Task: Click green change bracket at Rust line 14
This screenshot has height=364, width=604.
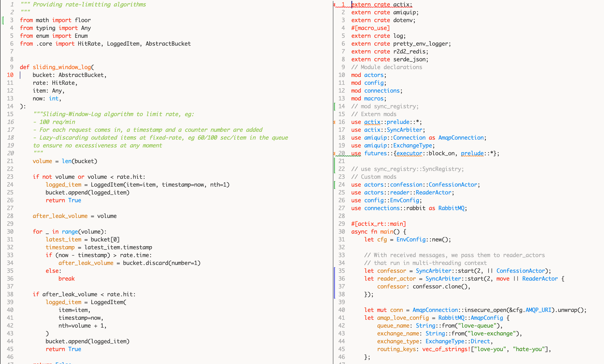Action: click(335, 107)
